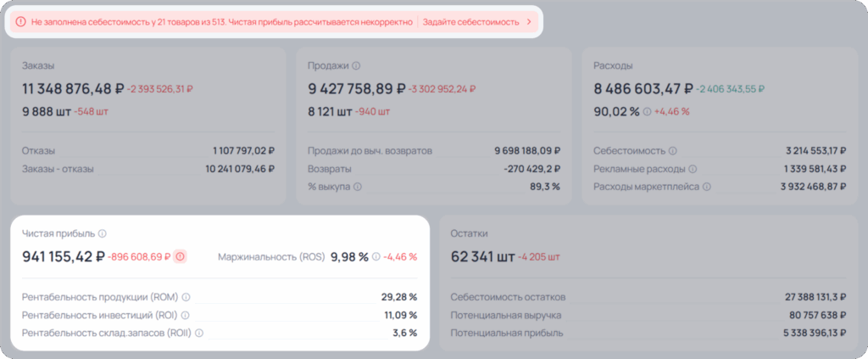868x359 pixels.
Task: Click the ROII value '3,6 %'
Action: (x=404, y=333)
